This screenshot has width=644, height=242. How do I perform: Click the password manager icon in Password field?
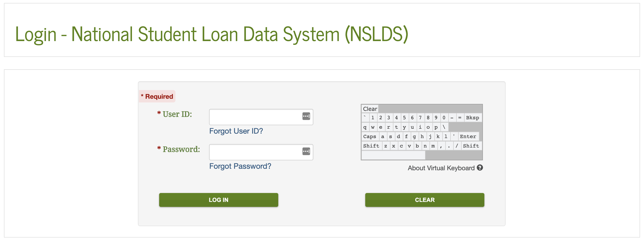coord(306,151)
